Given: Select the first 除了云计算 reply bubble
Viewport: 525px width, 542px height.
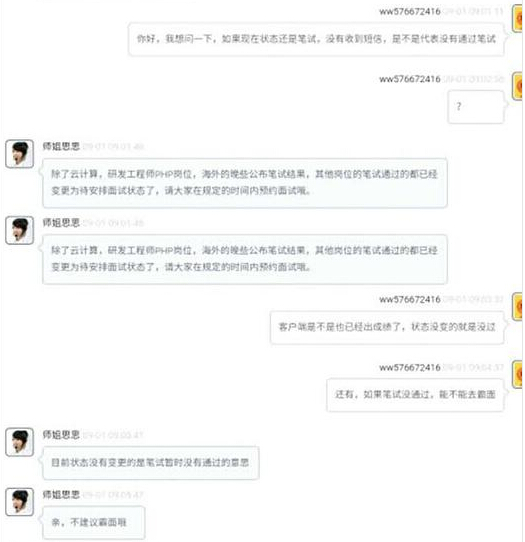Looking at the screenshot, I should [x=245, y=183].
